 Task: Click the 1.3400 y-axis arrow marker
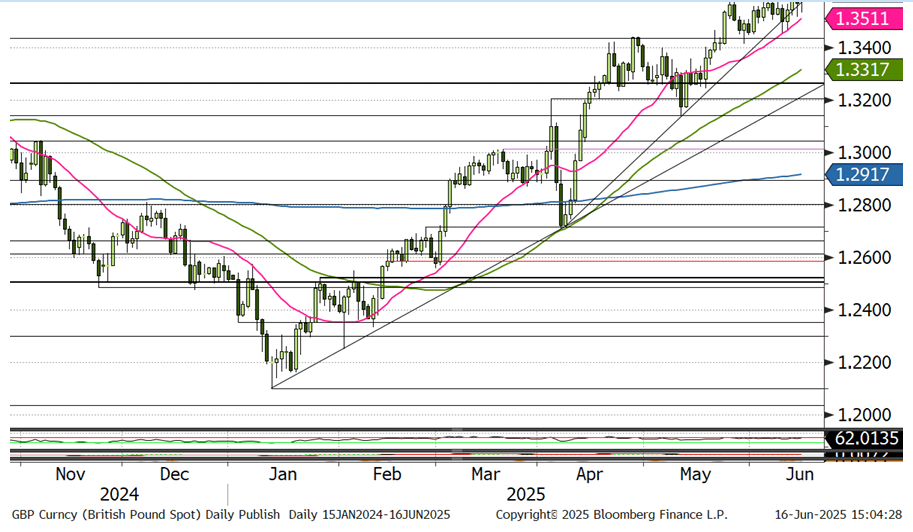828,47
